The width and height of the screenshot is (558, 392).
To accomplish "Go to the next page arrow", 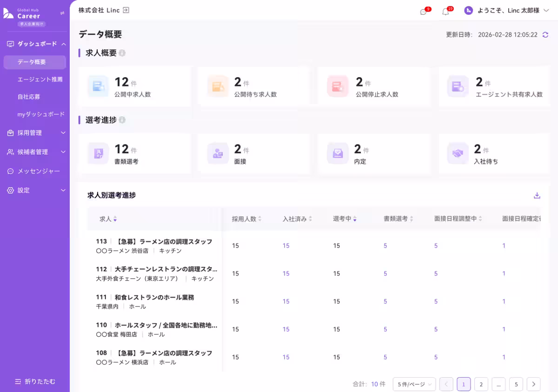I will [x=534, y=384].
